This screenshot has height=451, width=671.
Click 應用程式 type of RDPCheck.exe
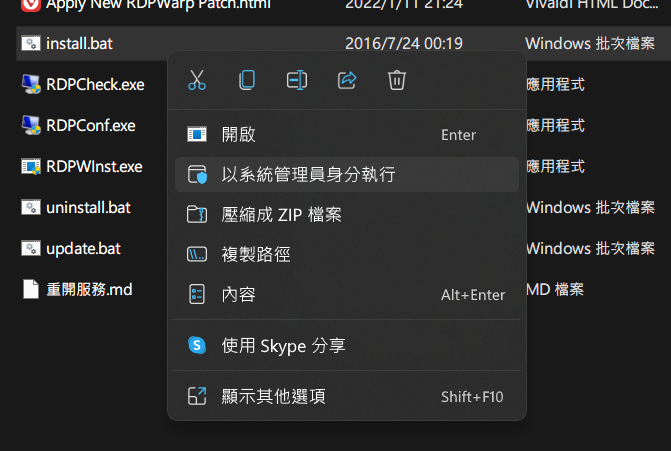555,84
